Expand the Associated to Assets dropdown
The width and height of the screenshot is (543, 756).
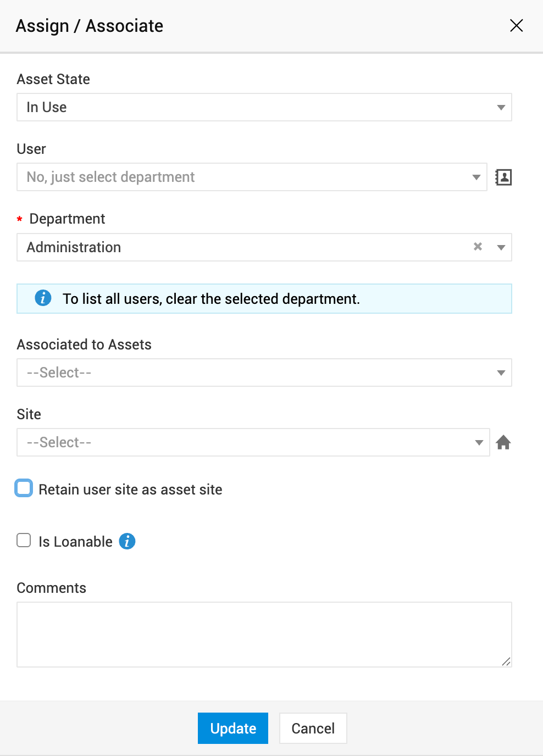pyautogui.click(x=501, y=373)
